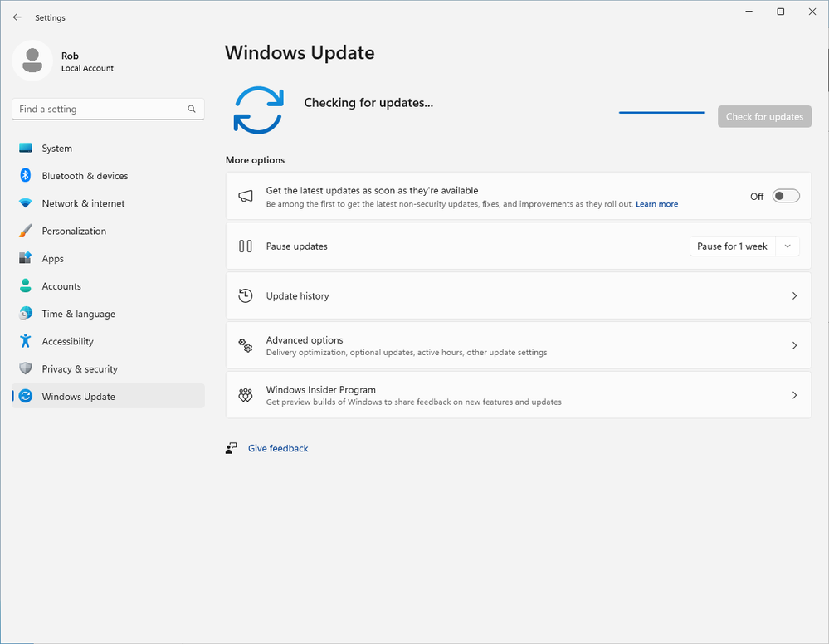
Task: Click the 'Delivery optimization, optional updates' description
Action: 407,352
